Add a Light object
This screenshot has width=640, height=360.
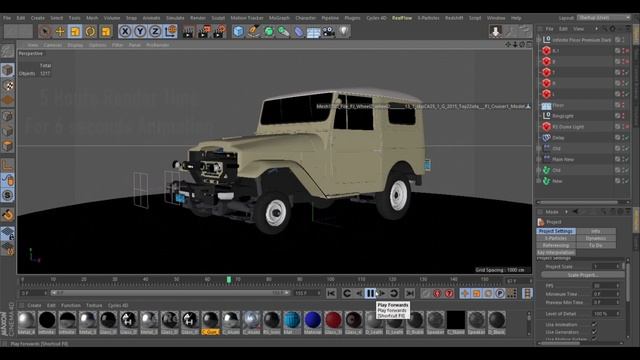click(344, 31)
